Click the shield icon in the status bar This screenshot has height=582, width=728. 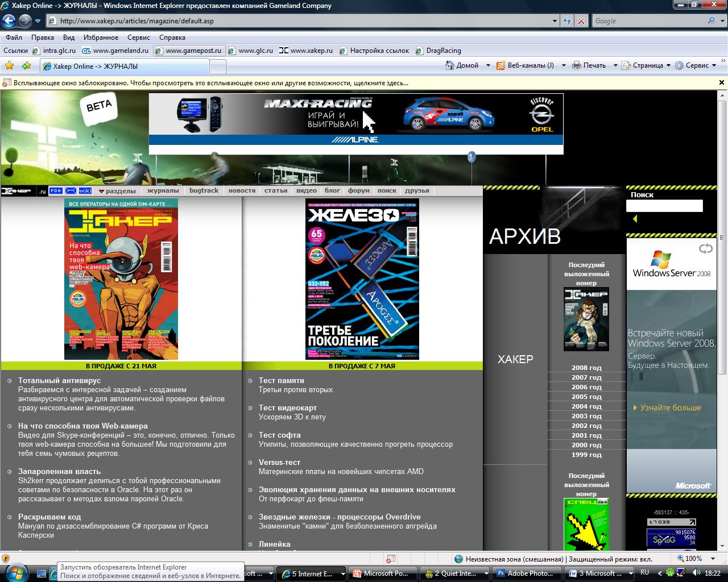pos(5,559)
